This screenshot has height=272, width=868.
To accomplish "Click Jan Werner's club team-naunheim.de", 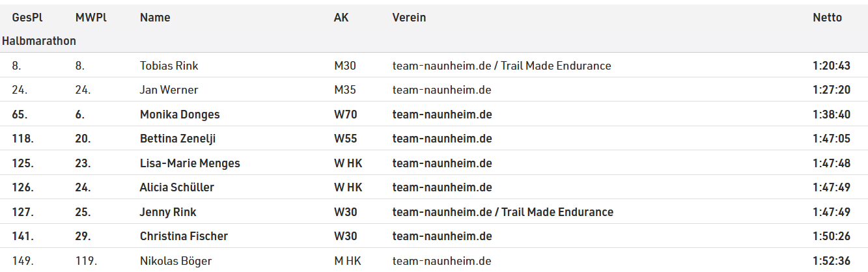I will (441, 90).
